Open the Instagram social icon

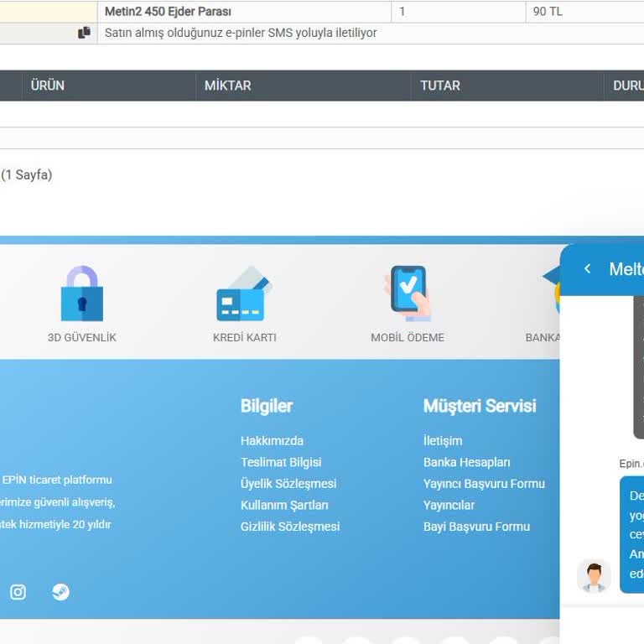[18, 592]
